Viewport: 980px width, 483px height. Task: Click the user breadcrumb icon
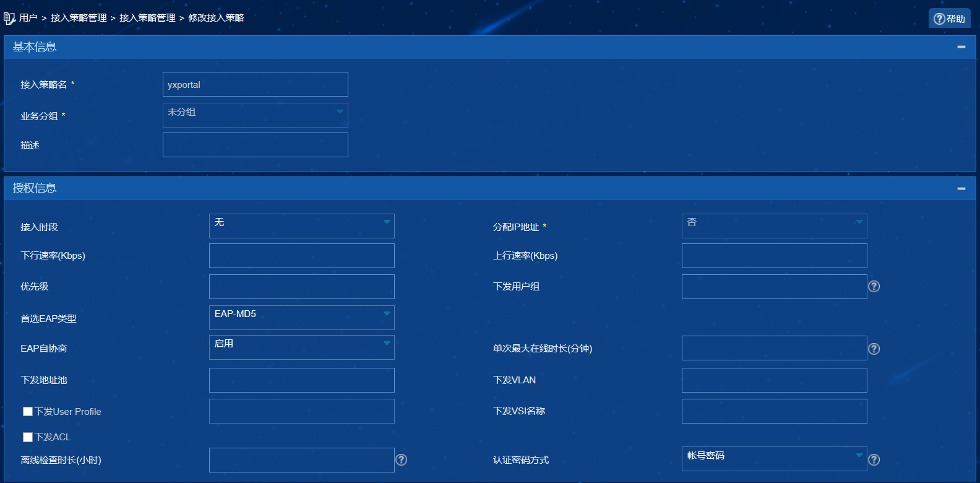(9, 18)
